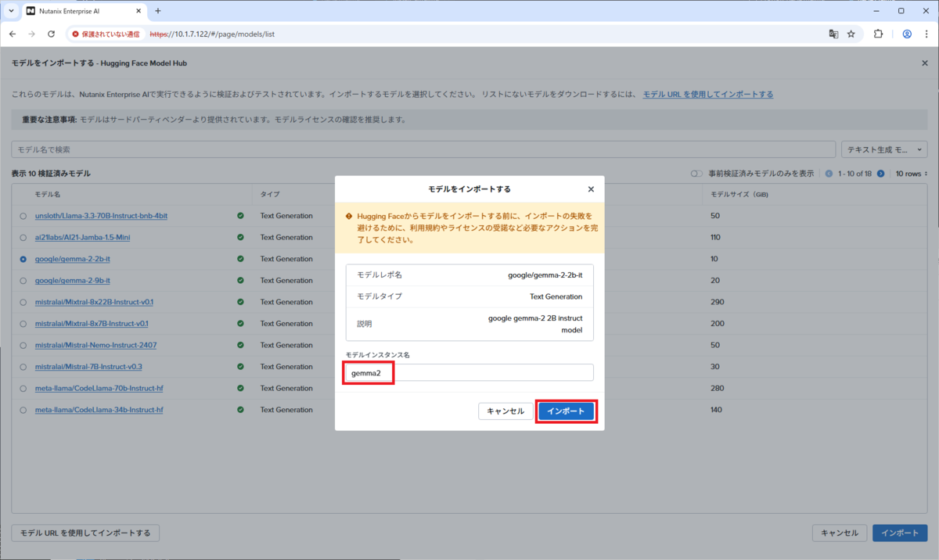Open the tab search chevron in the tab strip
The image size is (939, 560).
10,11
